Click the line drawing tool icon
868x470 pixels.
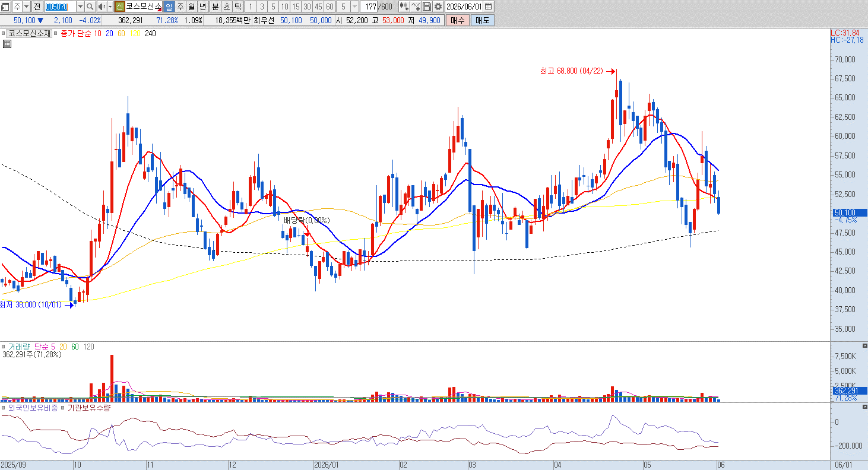click(415, 7)
